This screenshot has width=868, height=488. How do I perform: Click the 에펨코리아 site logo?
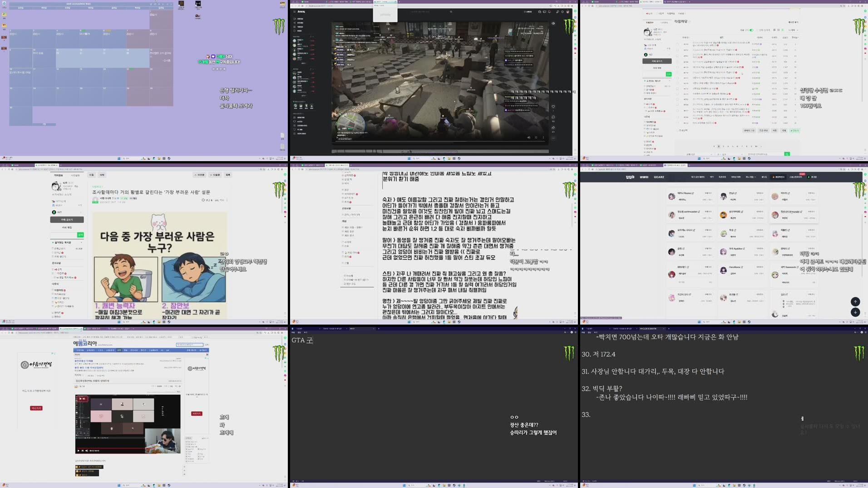85,343
